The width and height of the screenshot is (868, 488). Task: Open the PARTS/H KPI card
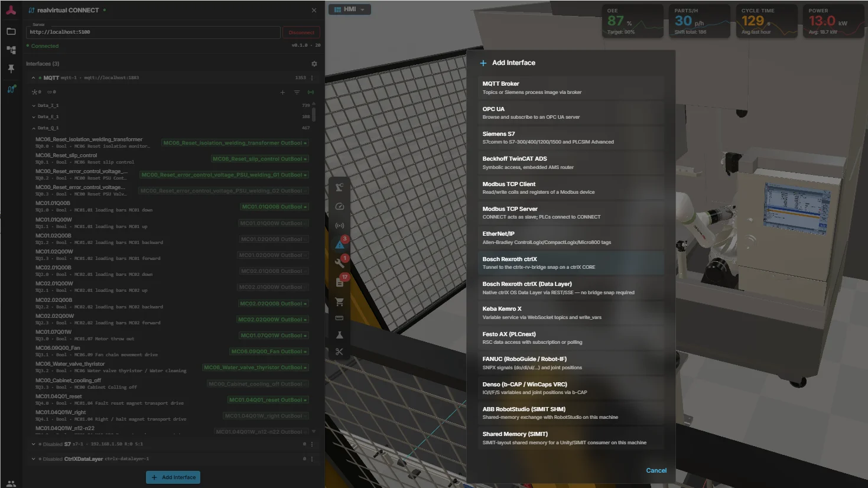pos(700,21)
